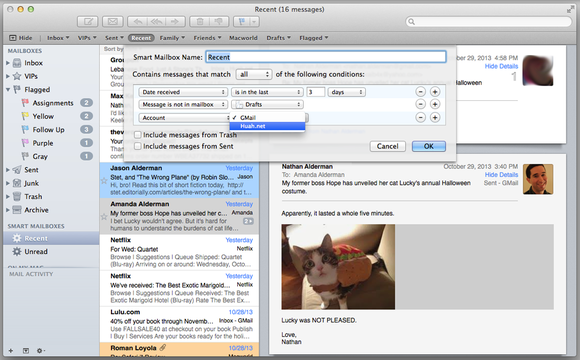
Task: Expand the Junk disclosure triangle in sidebar
Action: [x=8, y=183]
